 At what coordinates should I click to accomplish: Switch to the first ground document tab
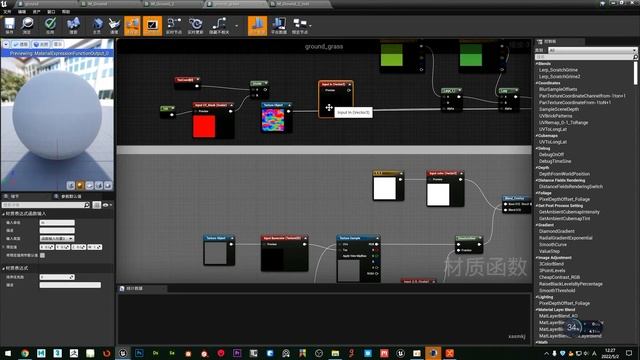(45, 4)
